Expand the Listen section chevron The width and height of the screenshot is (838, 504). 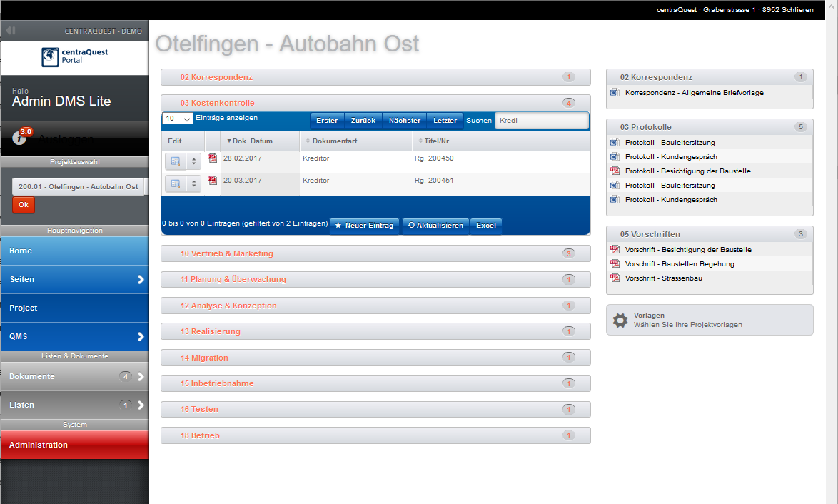(x=141, y=405)
